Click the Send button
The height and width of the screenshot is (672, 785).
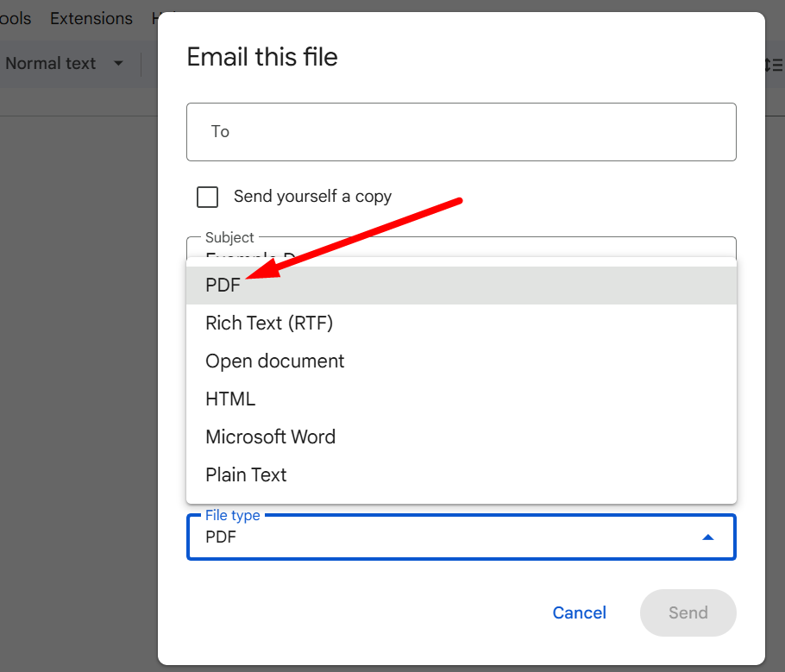688,613
